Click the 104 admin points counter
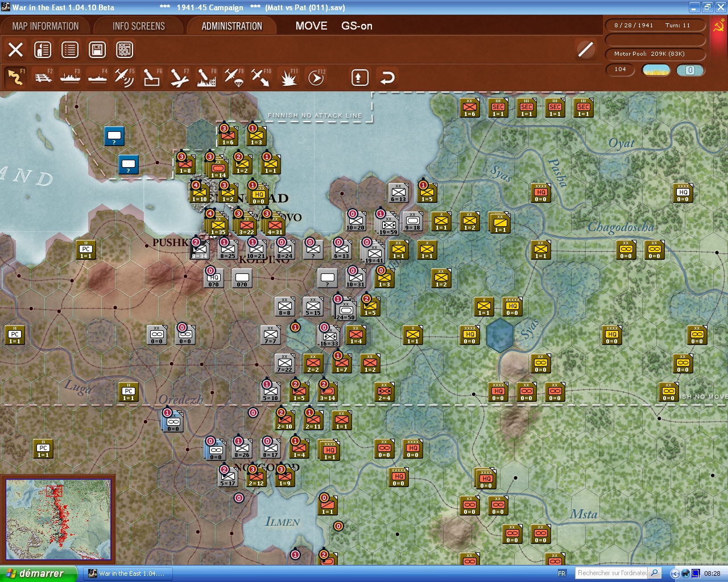Screen dimensions: 728x582 [620, 69]
